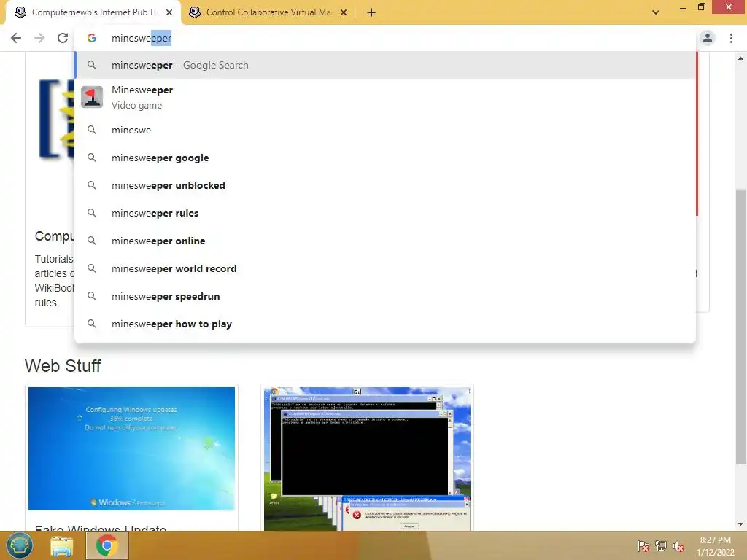This screenshot has height=560, width=747.
Task: Click magnifier icon beside 'minesweeper rules'
Action: pyautogui.click(x=92, y=213)
